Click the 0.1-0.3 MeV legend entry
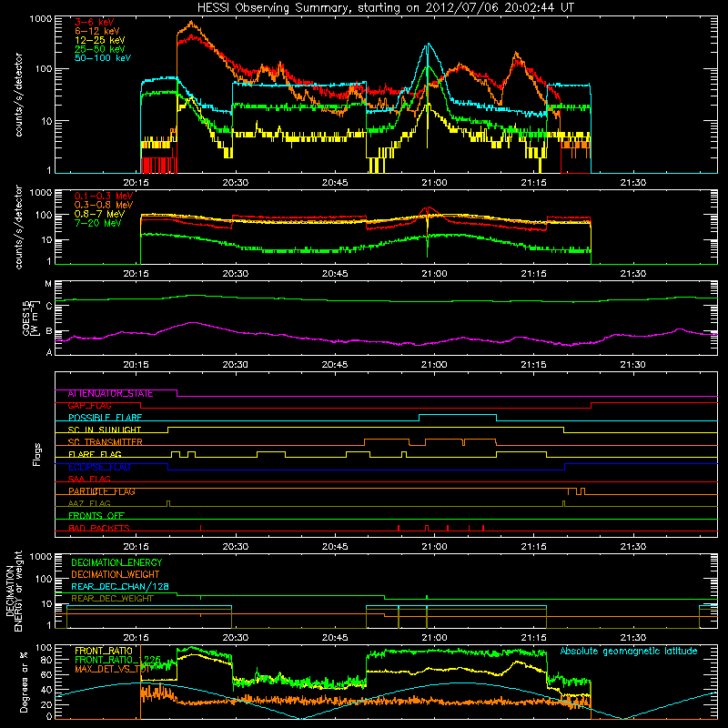The height and width of the screenshot is (728, 728). [x=104, y=196]
